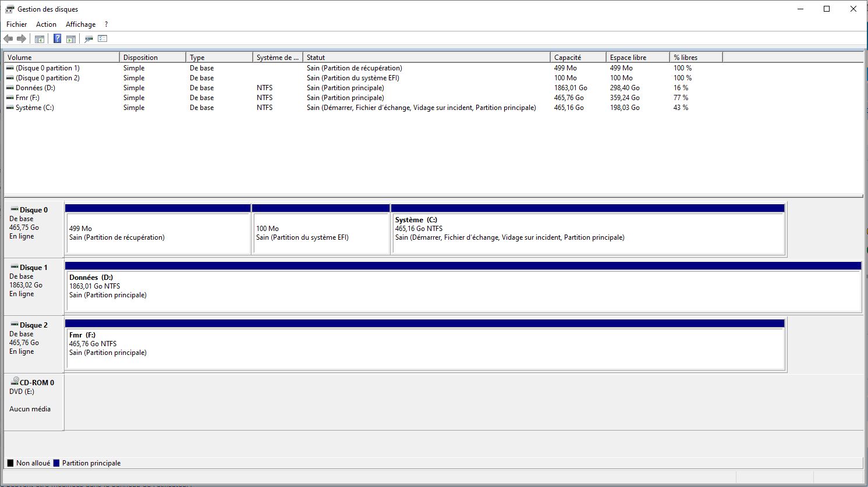Click the drive icon beside Fmr (F:) in the list
Screen dimensions: 868x487
[x=10, y=98]
